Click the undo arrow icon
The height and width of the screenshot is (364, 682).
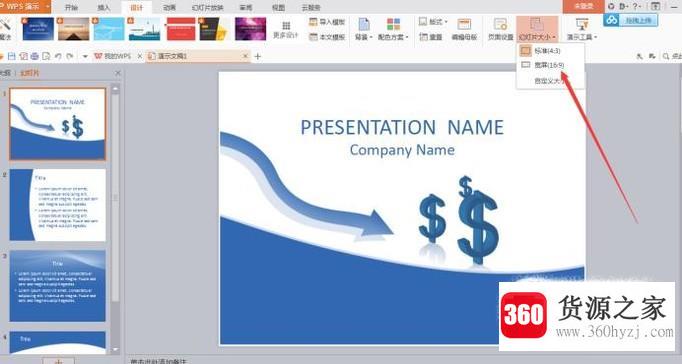(58, 56)
